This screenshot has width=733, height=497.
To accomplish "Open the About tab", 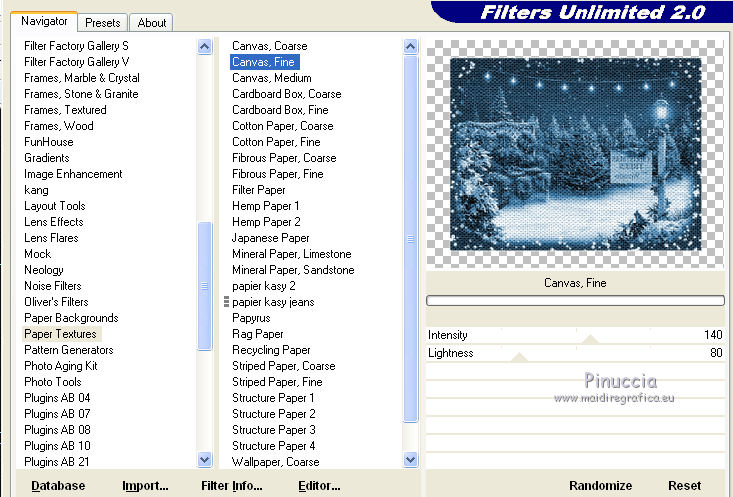I will pyautogui.click(x=151, y=23).
